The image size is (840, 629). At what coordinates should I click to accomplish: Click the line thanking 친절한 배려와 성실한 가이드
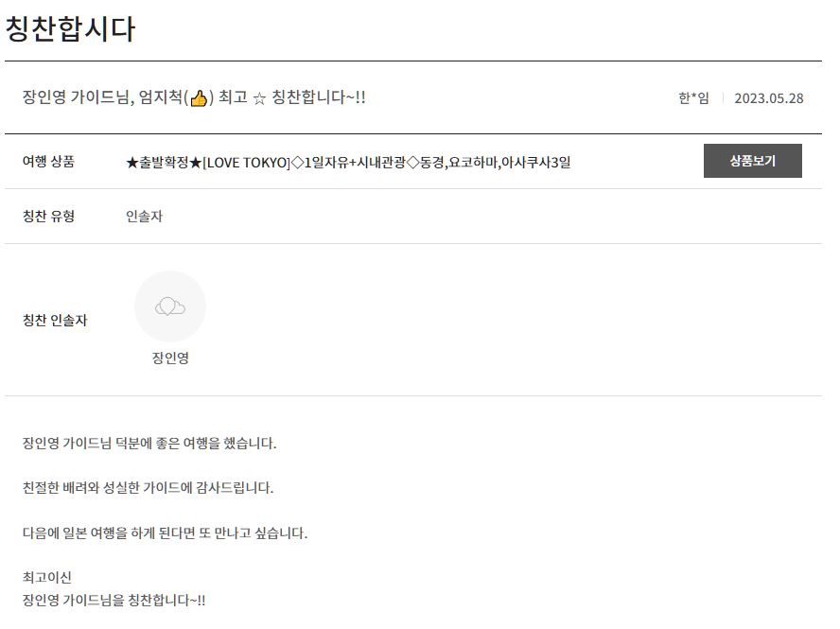point(148,487)
